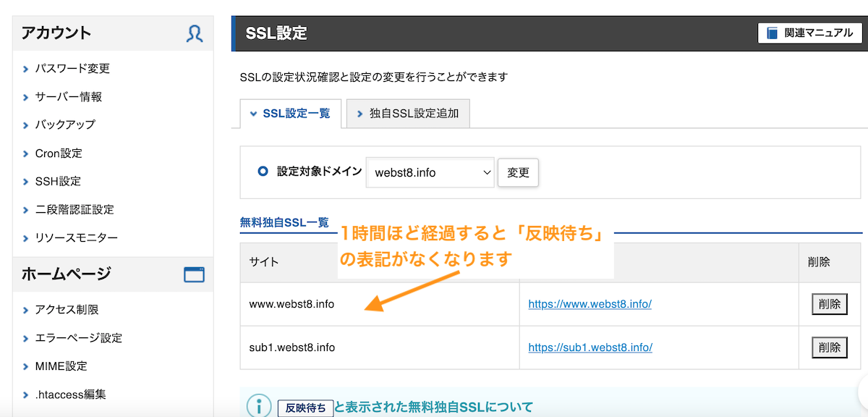Click 削除 for sub1.webst8.info
Image resolution: width=868 pixels, height=417 pixels.
coord(829,347)
